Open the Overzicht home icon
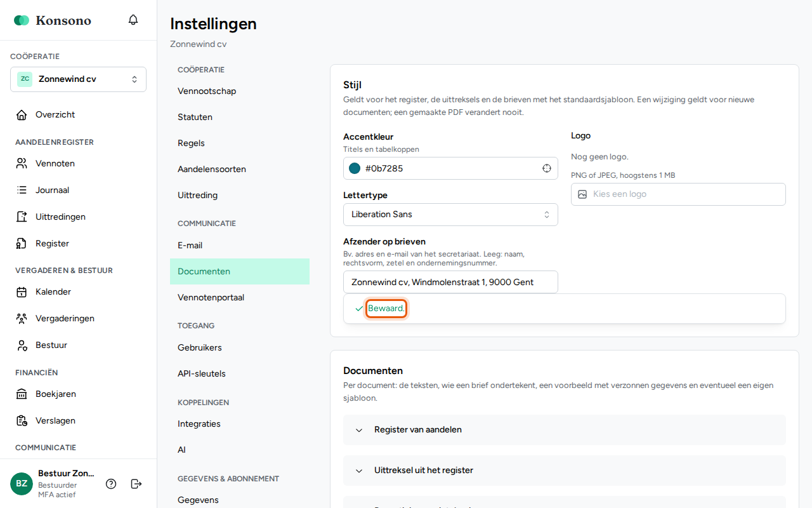812x508 pixels. pos(22,115)
